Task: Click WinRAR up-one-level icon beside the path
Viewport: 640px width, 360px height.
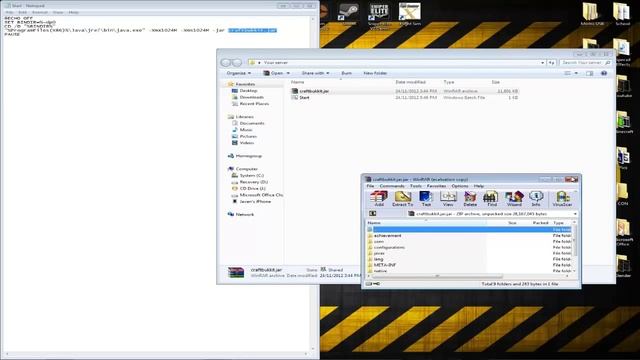Action: pos(372,213)
